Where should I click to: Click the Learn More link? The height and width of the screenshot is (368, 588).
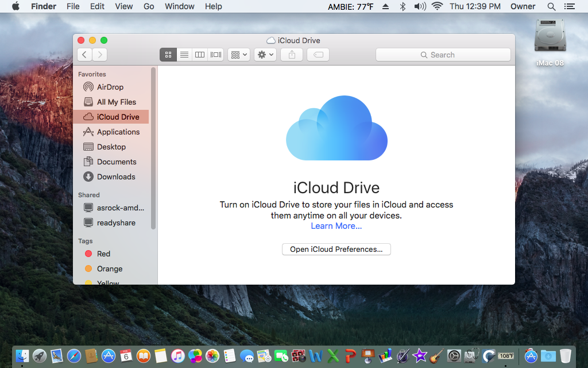coord(336,226)
